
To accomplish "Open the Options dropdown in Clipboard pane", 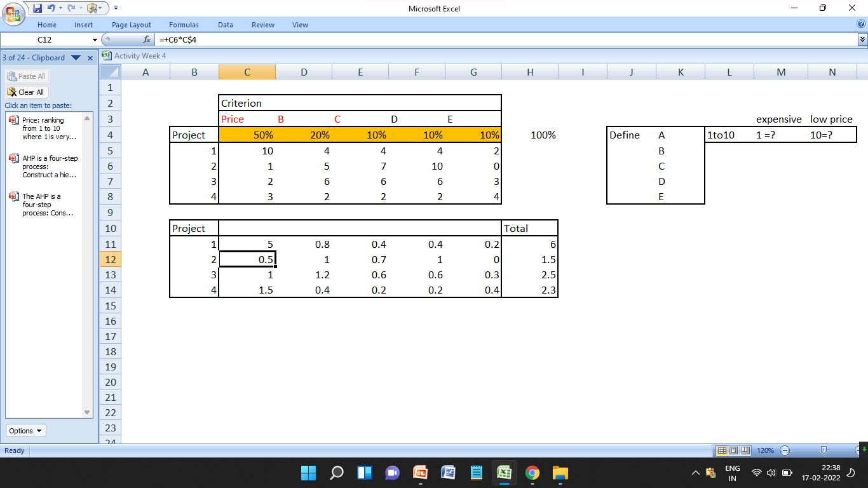I will click(x=25, y=430).
